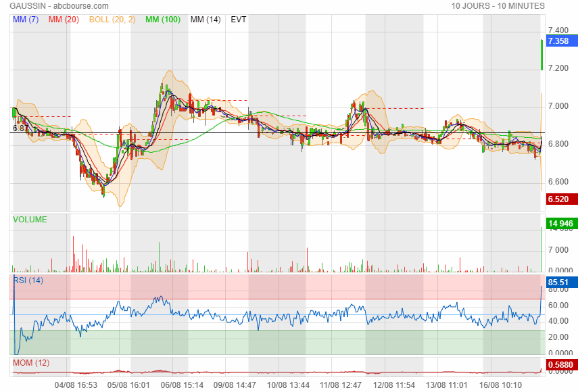Viewport: 578px width, 392px height.
Task: Click the 60.00 RSI axis label
Action: [x=558, y=305]
